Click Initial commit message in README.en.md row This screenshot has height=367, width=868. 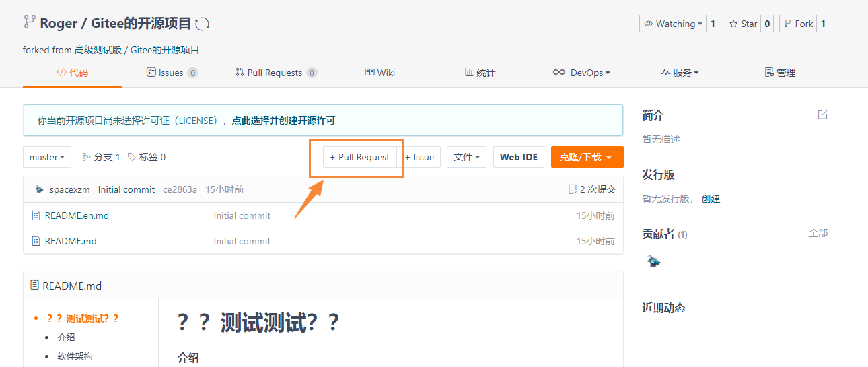pyautogui.click(x=242, y=215)
